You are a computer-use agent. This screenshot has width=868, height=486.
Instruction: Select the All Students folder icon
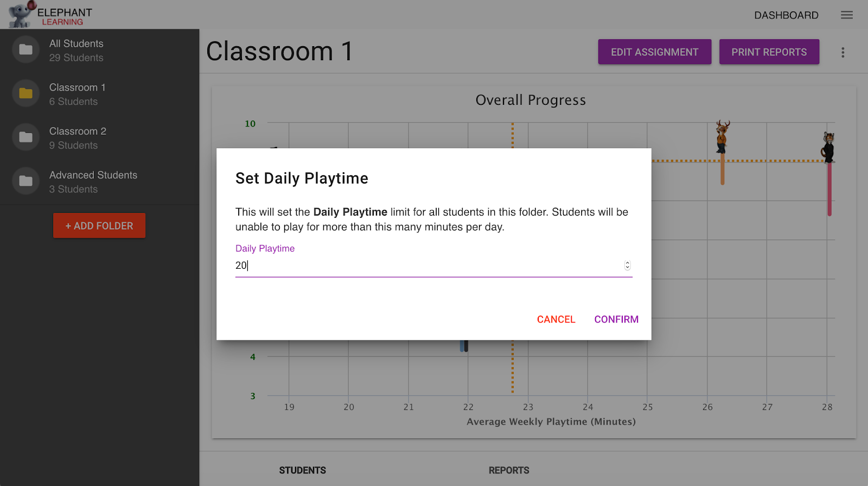click(25, 49)
